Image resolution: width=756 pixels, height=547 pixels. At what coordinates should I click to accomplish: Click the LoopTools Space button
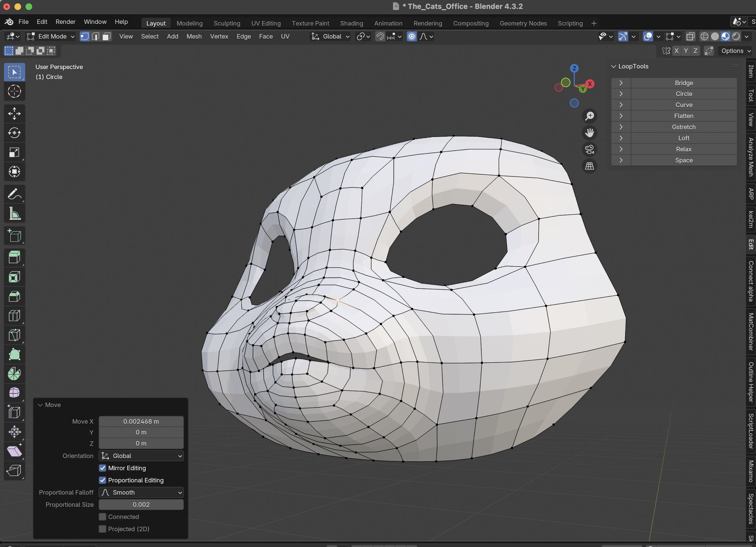pos(684,160)
